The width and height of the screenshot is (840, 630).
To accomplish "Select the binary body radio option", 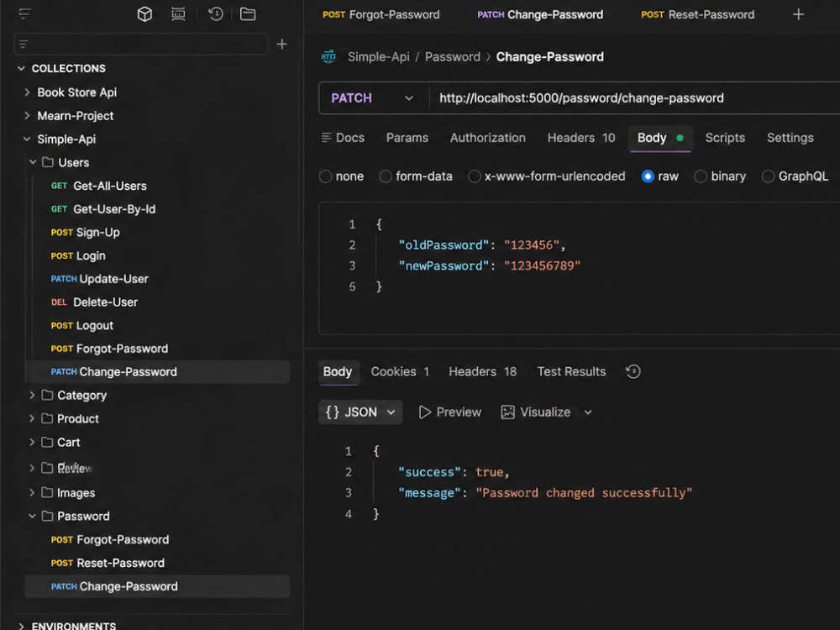I will click(x=701, y=176).
